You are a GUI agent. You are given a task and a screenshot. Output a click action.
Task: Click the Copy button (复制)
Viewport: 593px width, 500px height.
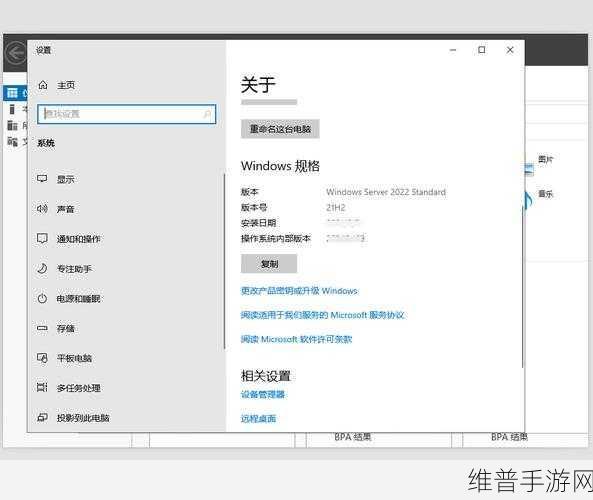tap(269, 264)
